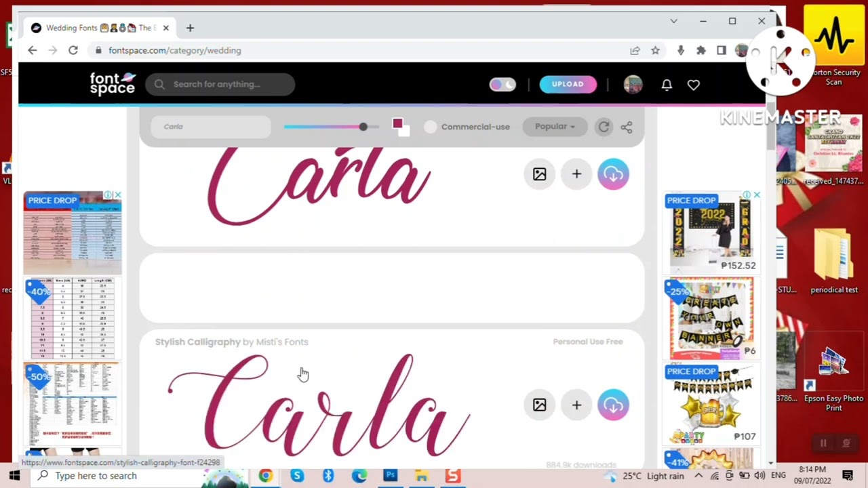The image size is (868, 488).
Task: Download the top Carla font
Action: point(613,174)
